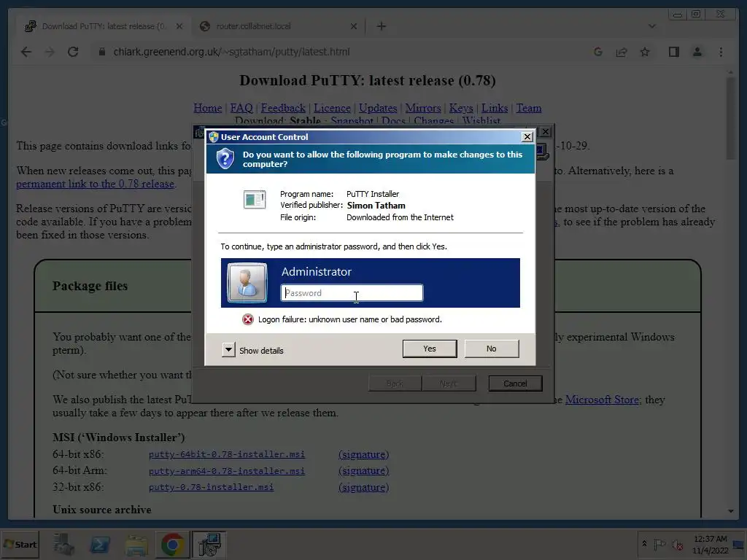Click the UAC title bar shield icon
The image size is (747, 560).
coord(214,136)
